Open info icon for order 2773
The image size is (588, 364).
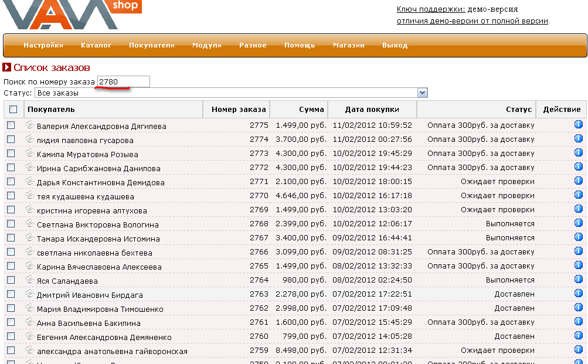[x=578, y=152]
